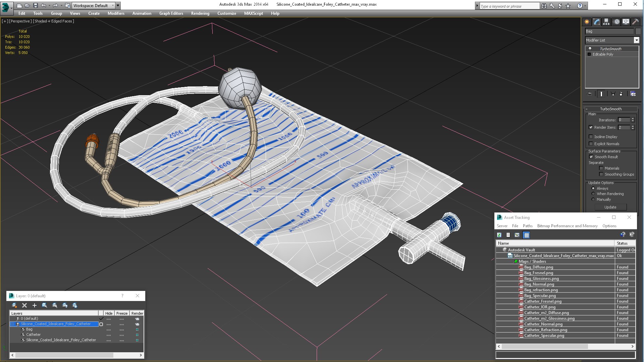Click the keyword search input field

pos(509,6)
